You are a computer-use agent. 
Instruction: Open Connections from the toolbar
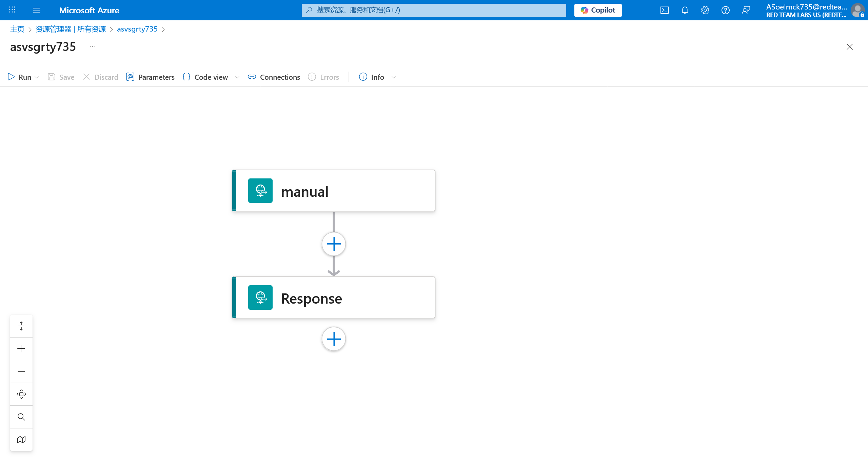pyautogui.click(x=274, y=77)
